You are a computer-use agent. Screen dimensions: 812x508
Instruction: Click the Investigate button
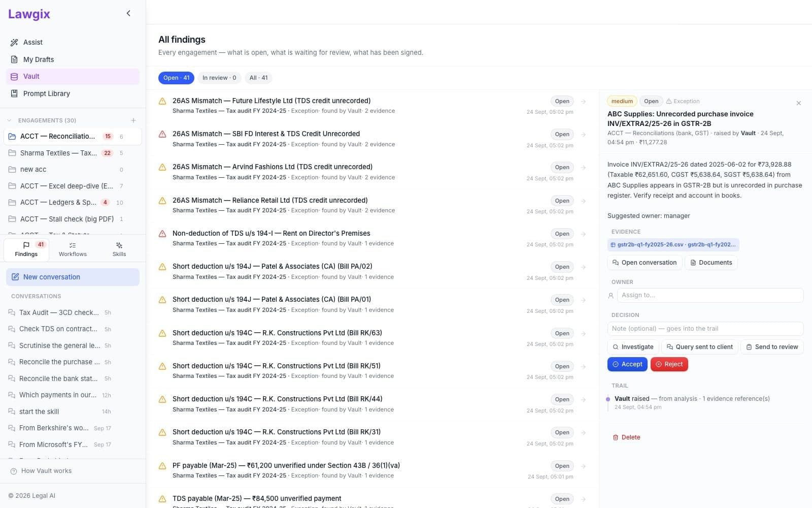coord(633,347)
